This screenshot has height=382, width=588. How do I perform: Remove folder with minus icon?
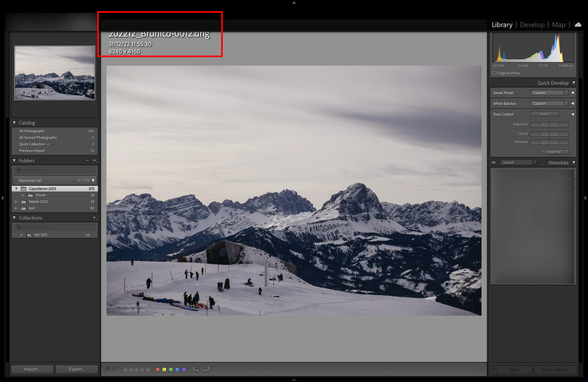[87, 161]
